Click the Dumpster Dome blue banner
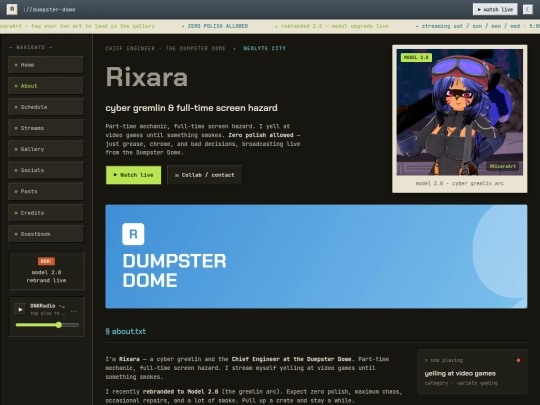The height and width of the screenshot is (405, 540). coord(316,256)
